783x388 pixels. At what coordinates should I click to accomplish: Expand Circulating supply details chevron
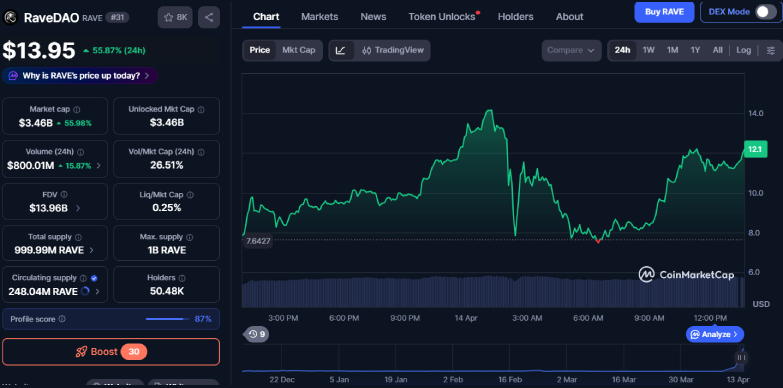pos(97,292)
